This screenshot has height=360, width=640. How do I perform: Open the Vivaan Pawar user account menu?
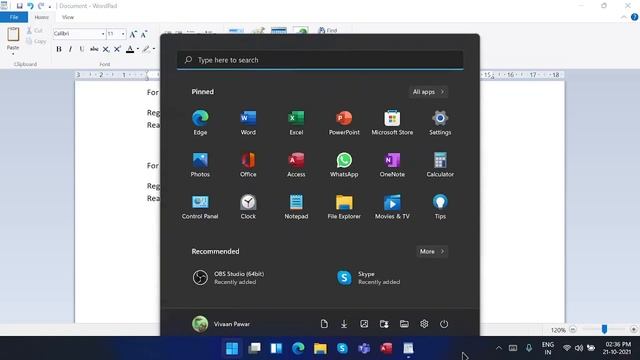[x=221, y=324]
